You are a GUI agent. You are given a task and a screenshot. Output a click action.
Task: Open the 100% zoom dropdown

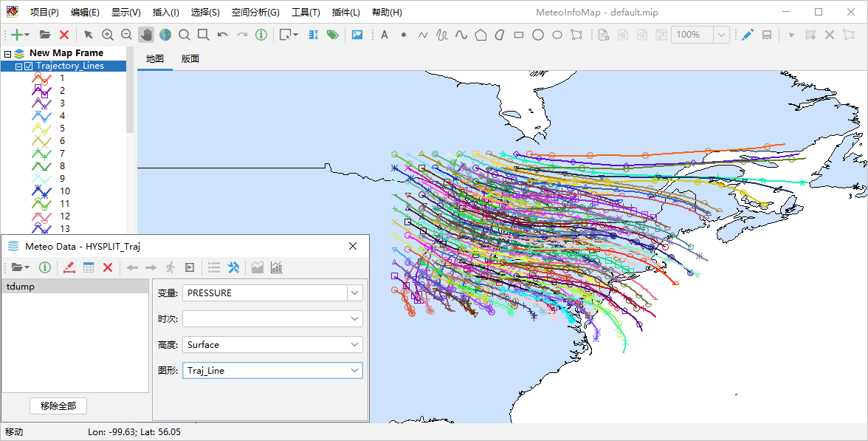coord(720,35)
